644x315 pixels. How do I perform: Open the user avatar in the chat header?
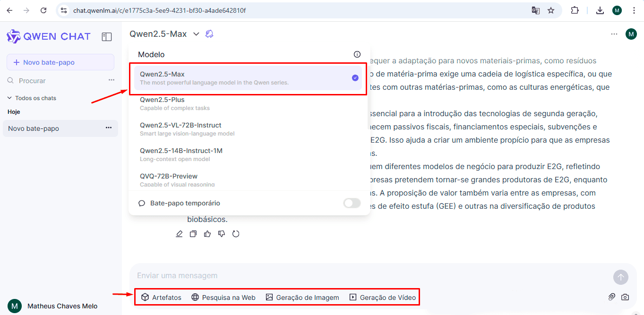[x=631, y=34]
